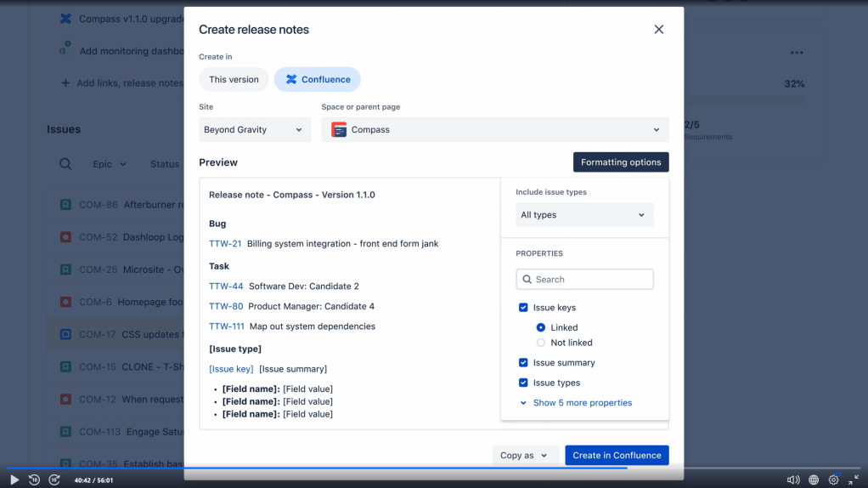868x488 pixels.
Task: Click the three-dot more menu
Action: [796, 53]
